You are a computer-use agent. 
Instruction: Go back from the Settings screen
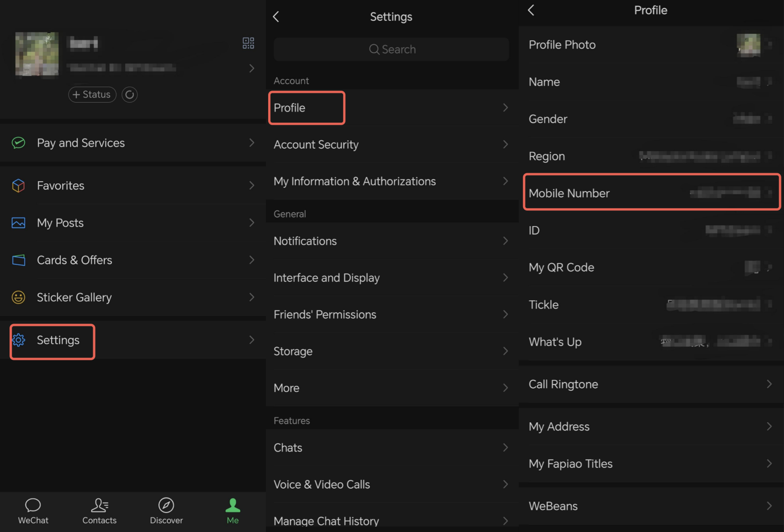click(x=276, y=16)
